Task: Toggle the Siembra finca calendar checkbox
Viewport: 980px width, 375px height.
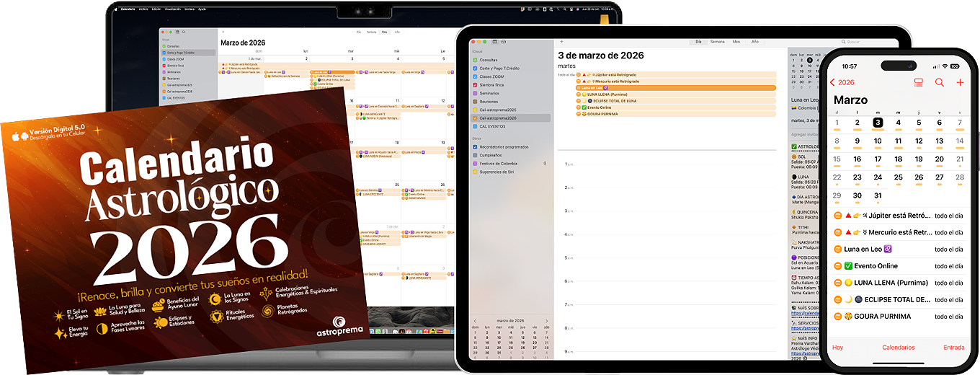Action: click(x=475, y=85)
